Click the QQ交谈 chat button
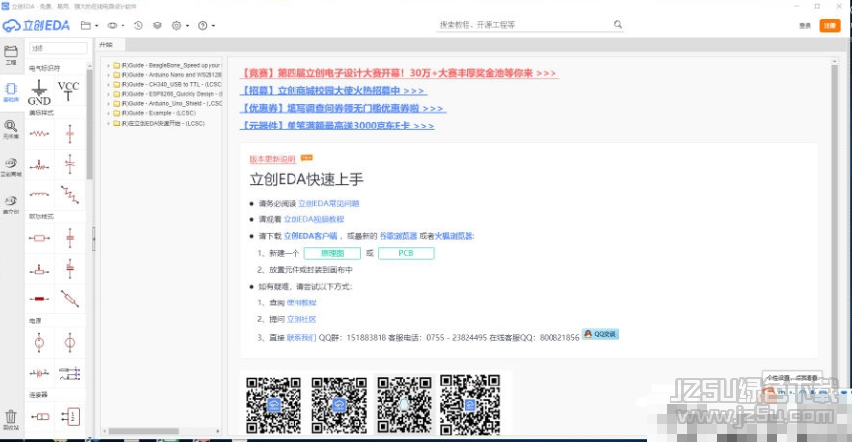The height and width of the screenshot is (442, 852). [600, 334]
